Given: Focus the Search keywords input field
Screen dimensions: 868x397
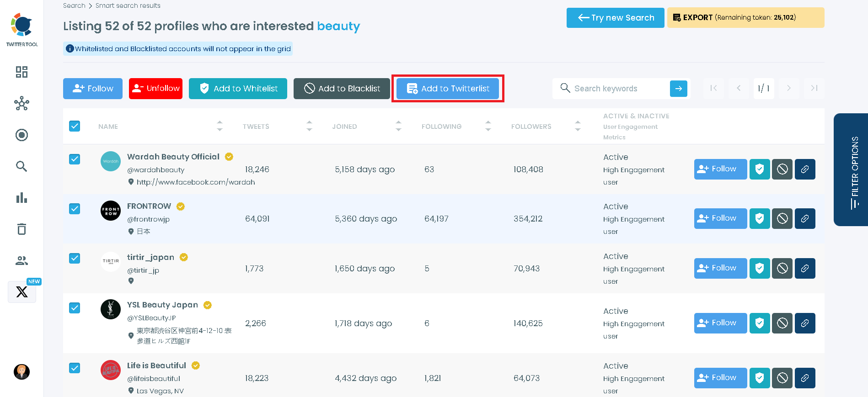Looking at the screenshot, I should [620, 89].
